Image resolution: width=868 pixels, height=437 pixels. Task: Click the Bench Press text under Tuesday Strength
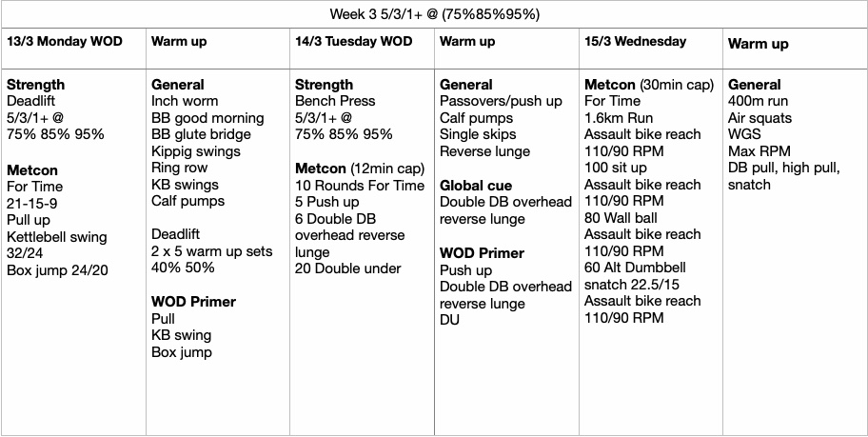point(335,101)
